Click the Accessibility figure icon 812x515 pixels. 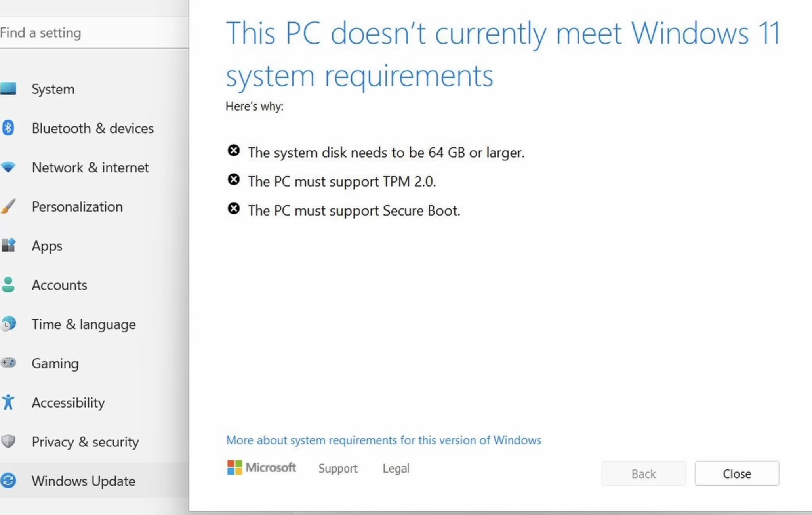[8, 402]
